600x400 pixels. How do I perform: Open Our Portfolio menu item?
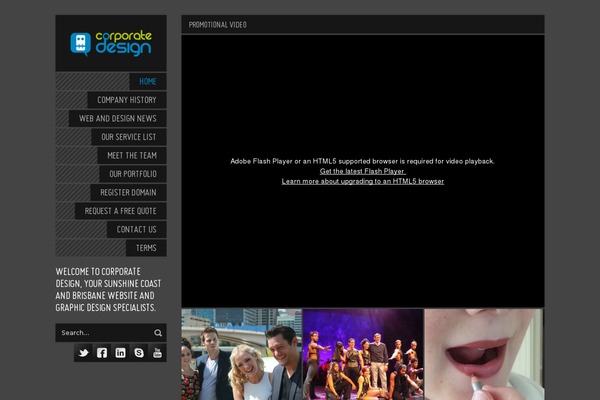[133, 174]
